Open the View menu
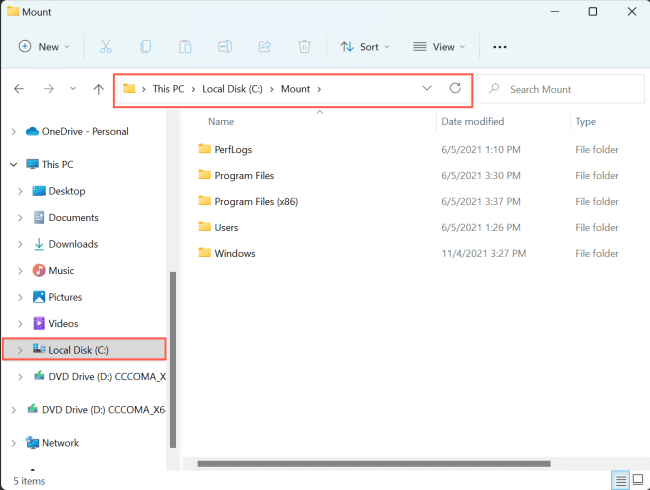 click(439, 47)
